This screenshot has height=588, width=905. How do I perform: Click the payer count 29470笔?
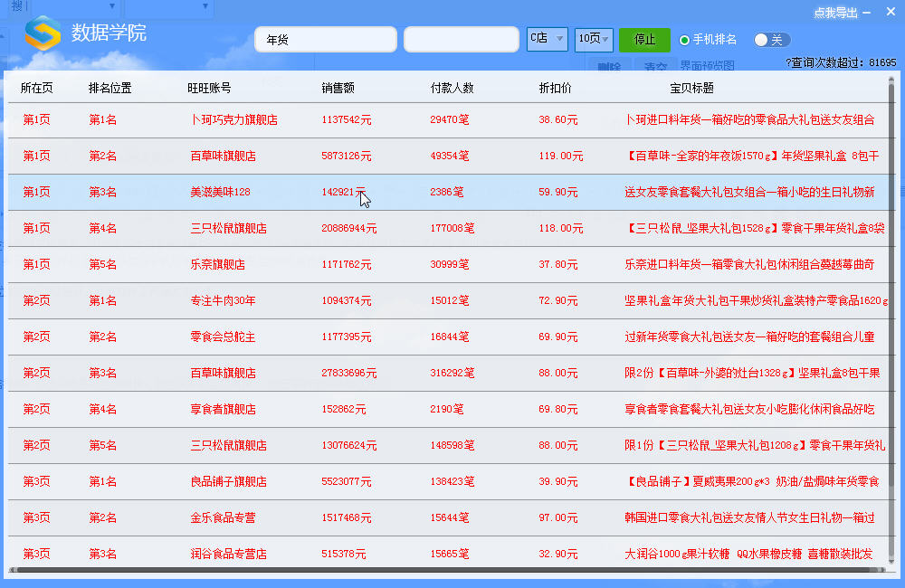pyautogui.click(x=449, y=119)
